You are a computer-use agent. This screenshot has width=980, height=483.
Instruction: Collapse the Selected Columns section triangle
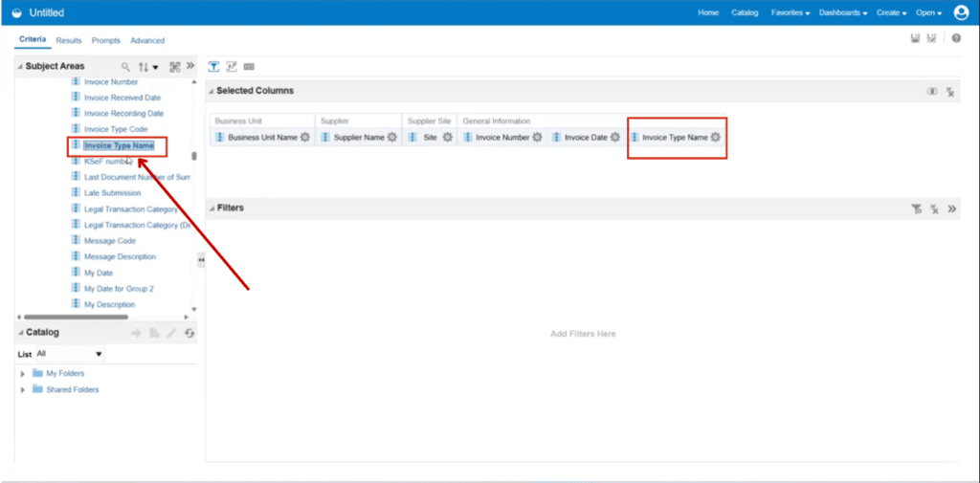point(212,91)
